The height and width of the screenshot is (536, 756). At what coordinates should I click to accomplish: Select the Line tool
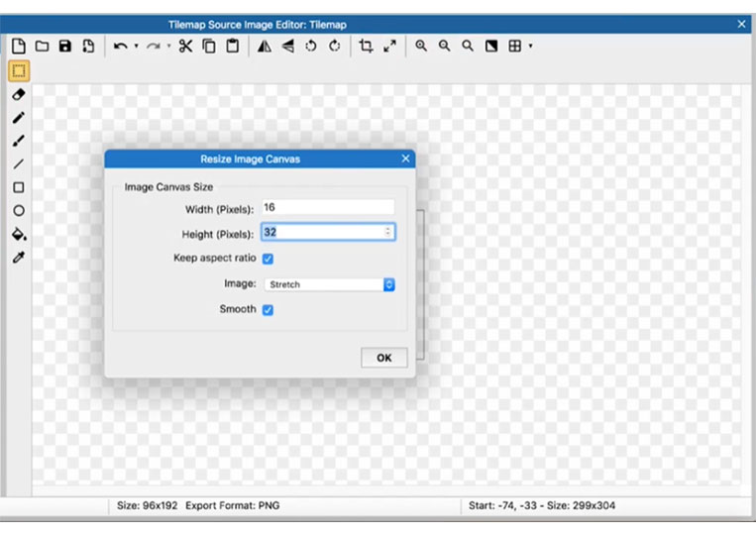19,164
